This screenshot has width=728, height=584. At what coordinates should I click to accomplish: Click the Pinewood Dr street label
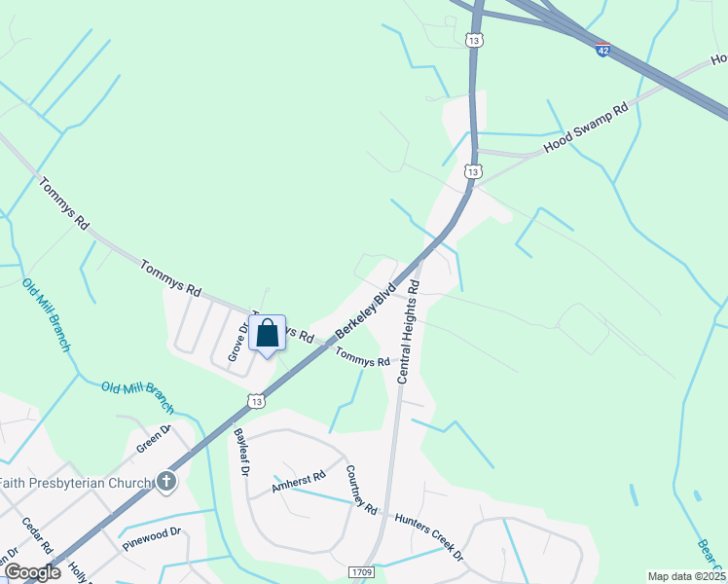tap(152, 538)
